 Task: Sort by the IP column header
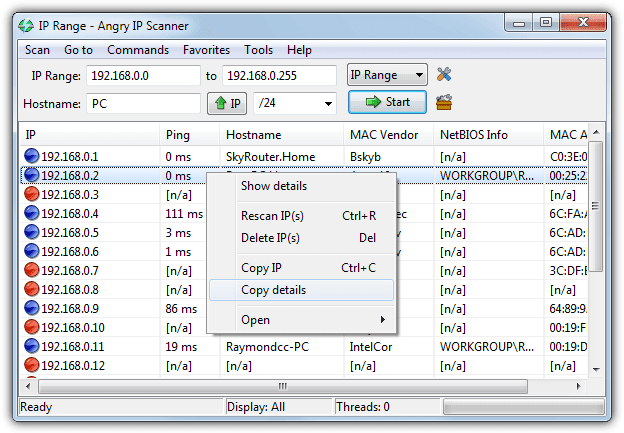tap(90, 135)
